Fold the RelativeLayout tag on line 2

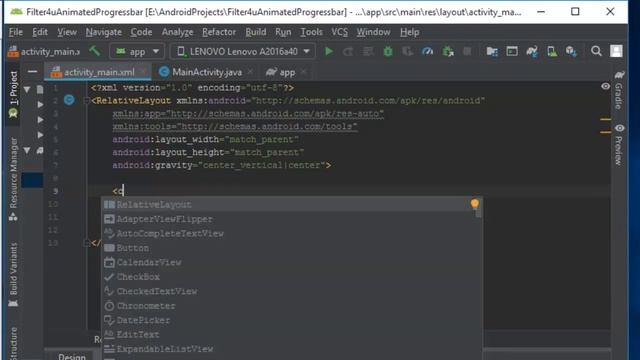[x=86, y=101]
